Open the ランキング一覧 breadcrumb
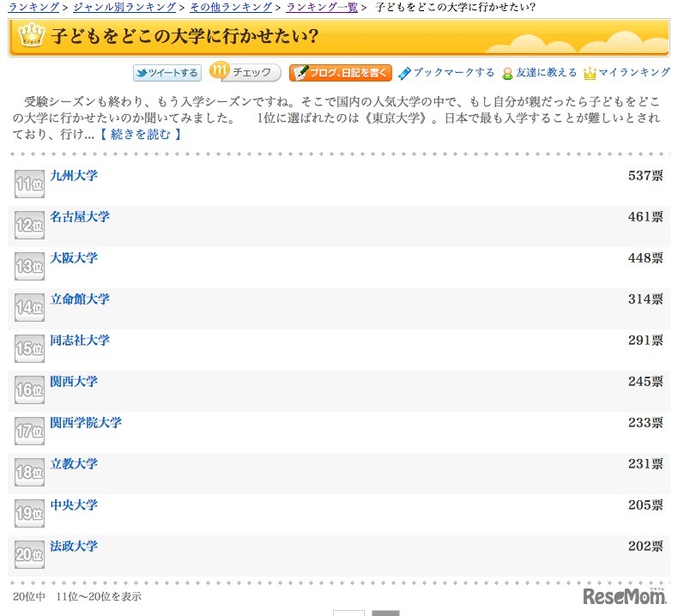Screen dimensions: 678x616 click(322, 7)
